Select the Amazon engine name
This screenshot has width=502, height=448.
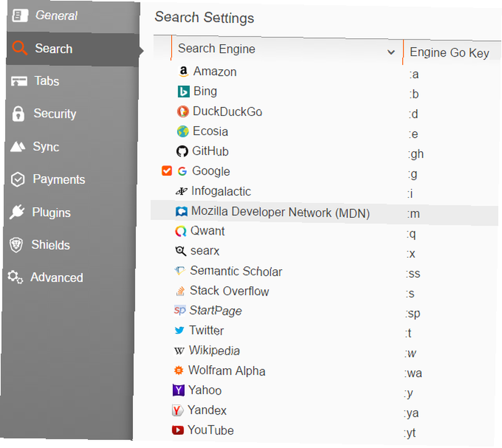pyautogui.click(x=215, y=72)
